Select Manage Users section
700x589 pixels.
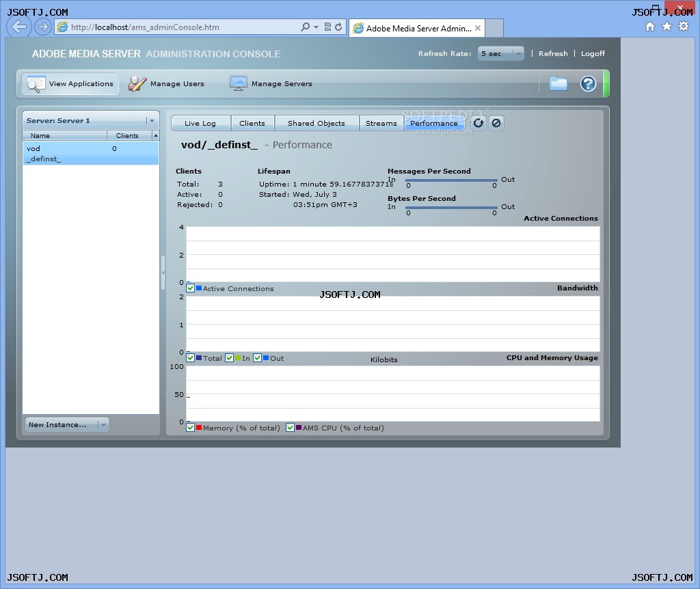(x=166, y=83)
